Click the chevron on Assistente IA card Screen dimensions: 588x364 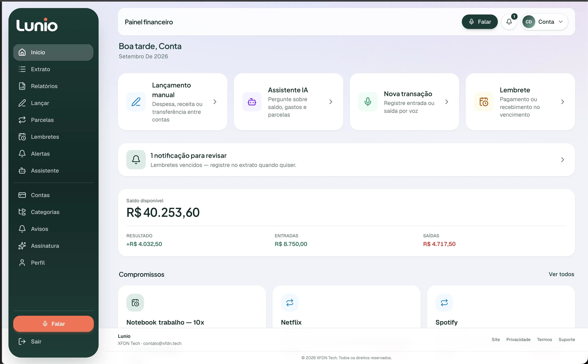(x=331, y=102)
